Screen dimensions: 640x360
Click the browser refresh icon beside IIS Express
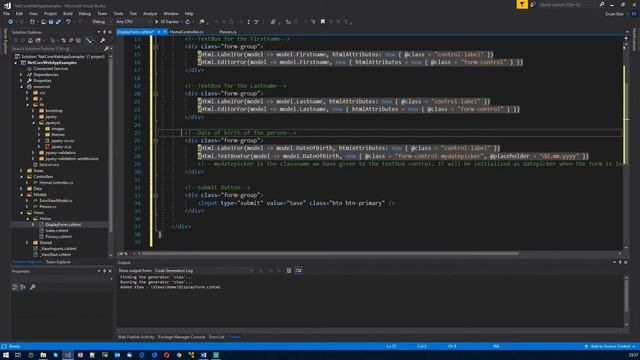pos(188,22)
